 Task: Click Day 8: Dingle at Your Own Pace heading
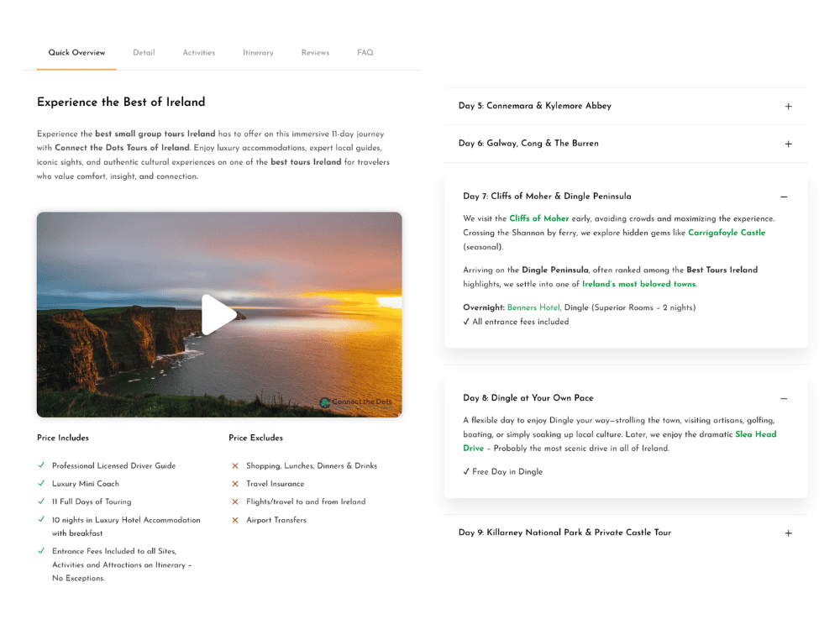pos(528,397)
